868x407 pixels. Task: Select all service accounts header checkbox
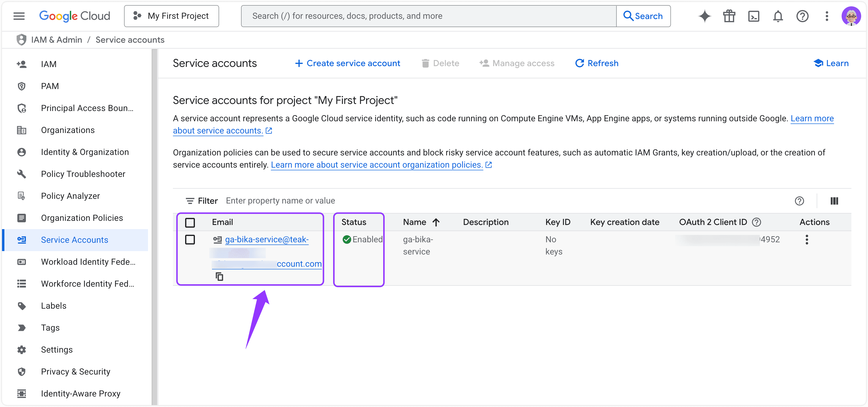(x=190, y=223)
